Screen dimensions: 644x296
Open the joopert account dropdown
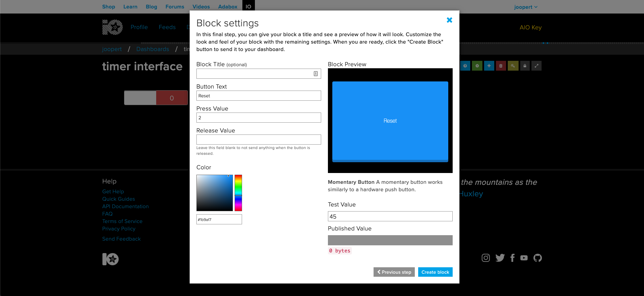(526, 7)
